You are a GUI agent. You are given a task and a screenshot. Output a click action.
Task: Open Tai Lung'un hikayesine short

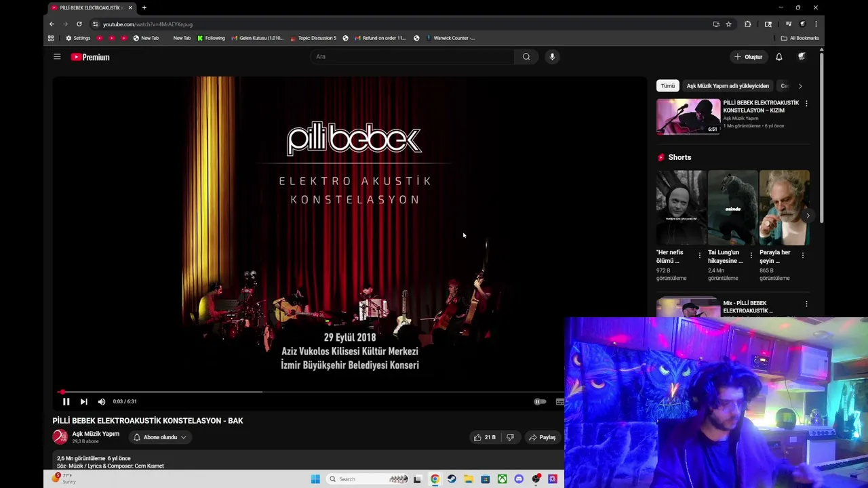coord(732,207)
